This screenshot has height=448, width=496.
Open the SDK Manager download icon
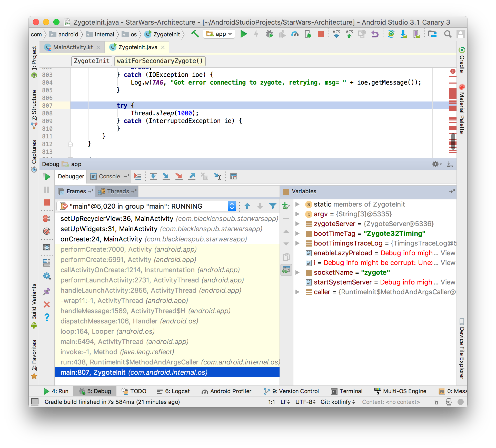click(404, 34)
